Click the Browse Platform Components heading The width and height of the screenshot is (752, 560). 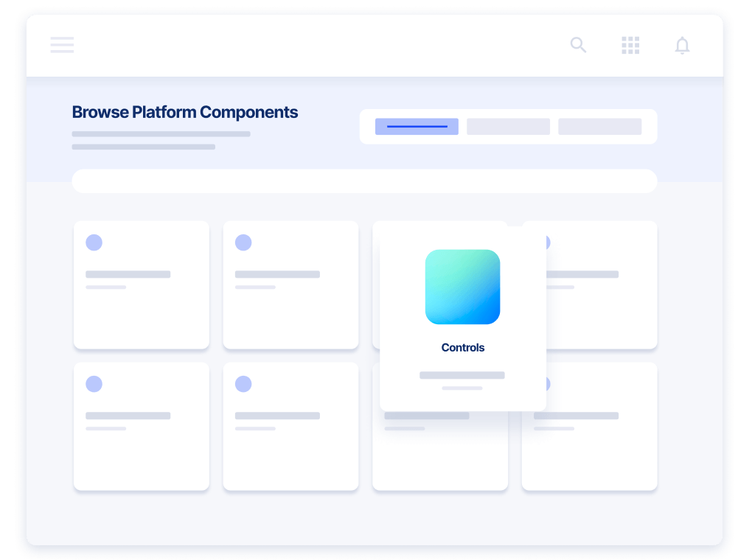[x=184, y=112]
